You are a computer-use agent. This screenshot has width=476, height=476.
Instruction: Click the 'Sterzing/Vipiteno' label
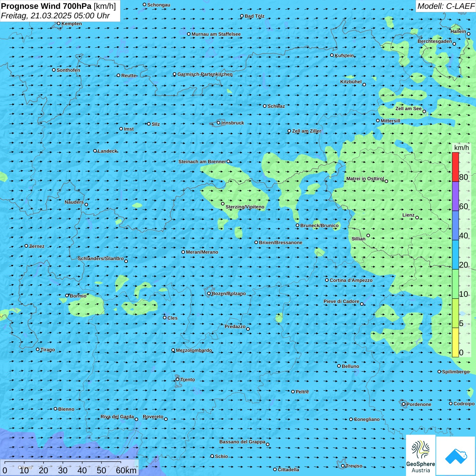[245, 207]
